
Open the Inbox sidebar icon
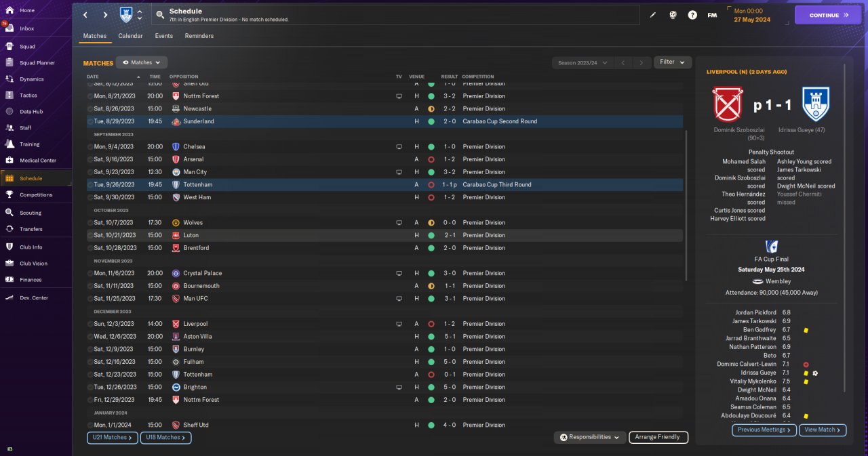(9, 28)
